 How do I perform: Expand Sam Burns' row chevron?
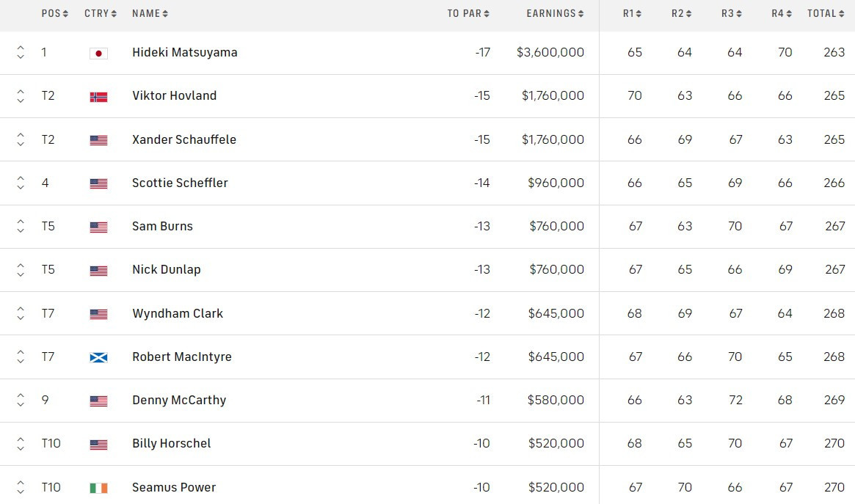(21, 227)
